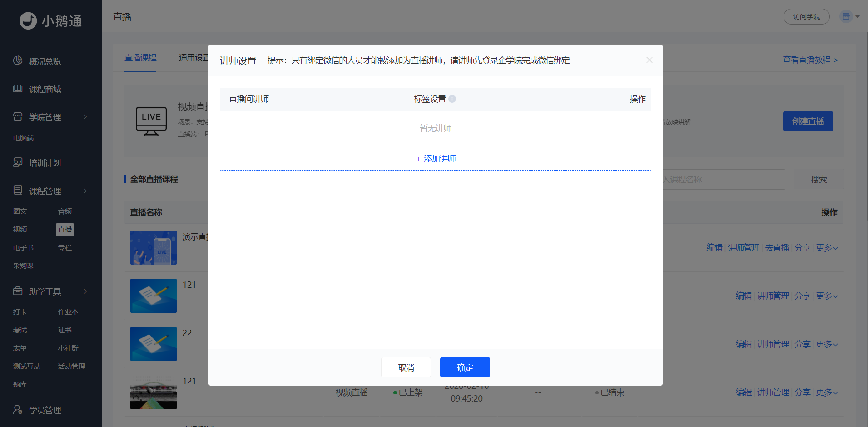Select 直播 in the sidebar submenu
The image size is (868, 427).
point(65,230)
